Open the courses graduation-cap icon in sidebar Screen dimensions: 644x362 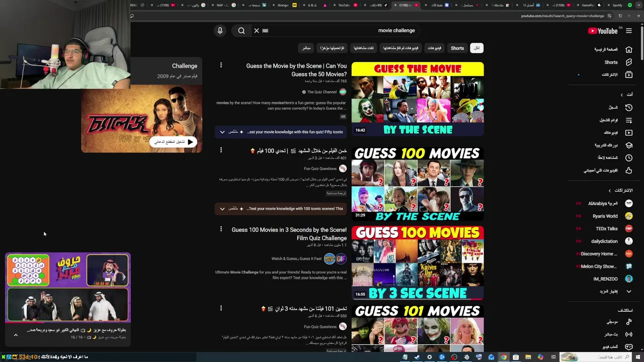[628, 145]
